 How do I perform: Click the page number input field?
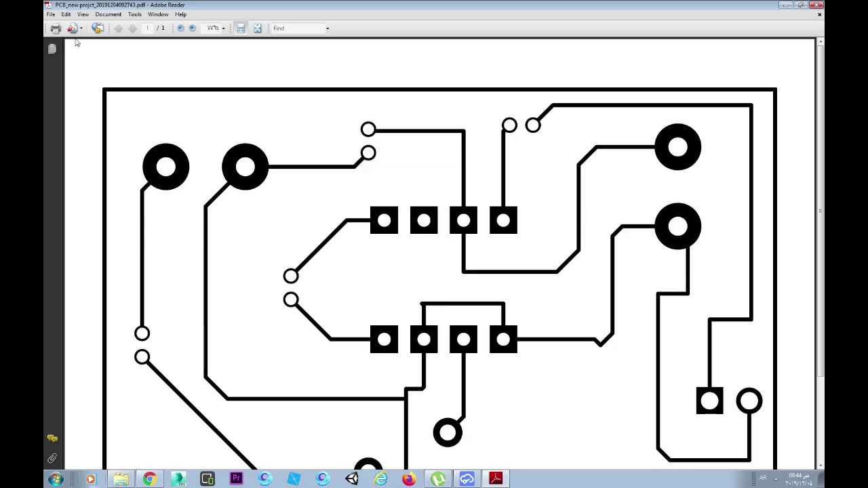[147, 28]
